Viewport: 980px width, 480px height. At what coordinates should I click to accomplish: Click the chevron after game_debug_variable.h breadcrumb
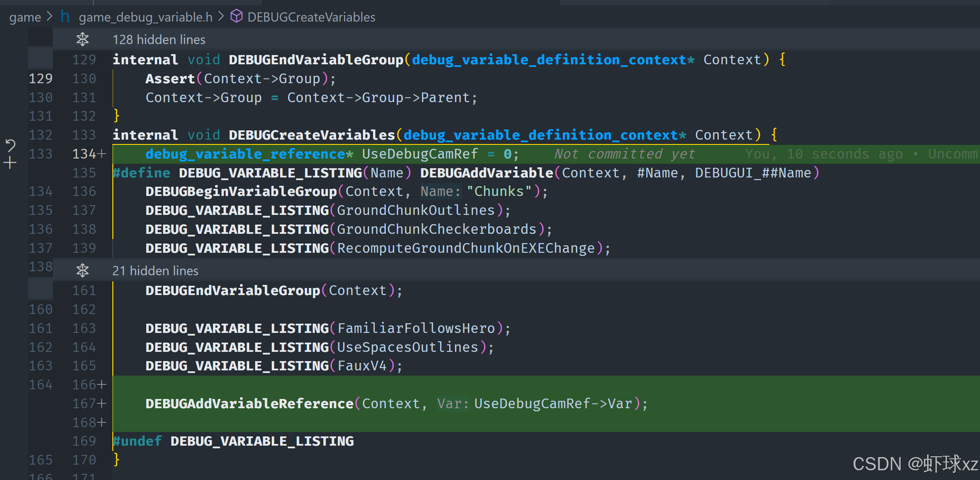pos(221,17)
